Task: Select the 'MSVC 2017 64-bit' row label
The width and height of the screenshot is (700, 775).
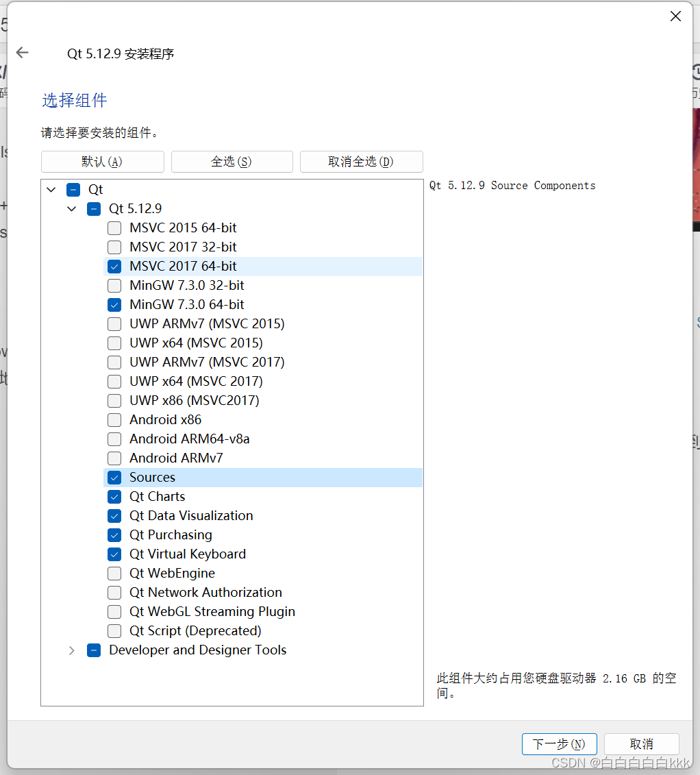Action: (x=183, y=267)
